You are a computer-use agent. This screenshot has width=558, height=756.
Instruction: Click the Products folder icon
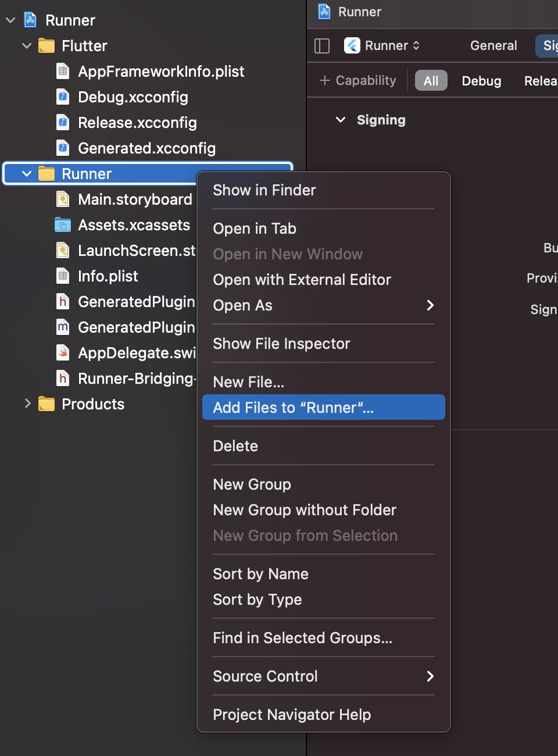46,404
